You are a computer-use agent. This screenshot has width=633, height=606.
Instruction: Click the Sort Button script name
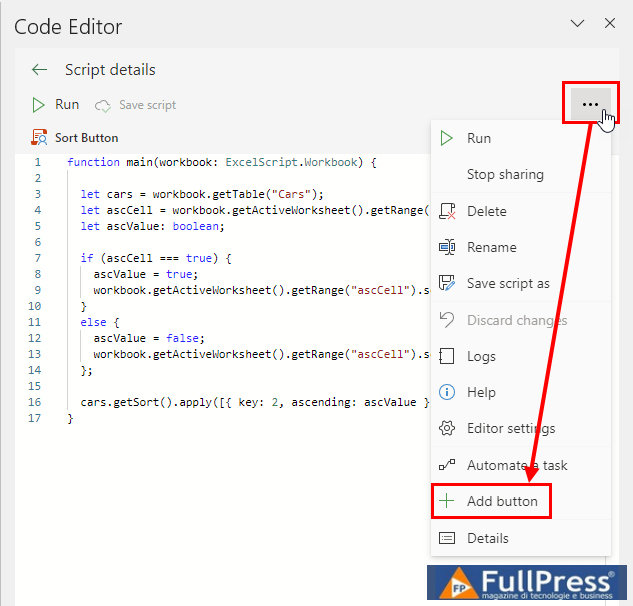pyautogui.click(x=86, y=138)
